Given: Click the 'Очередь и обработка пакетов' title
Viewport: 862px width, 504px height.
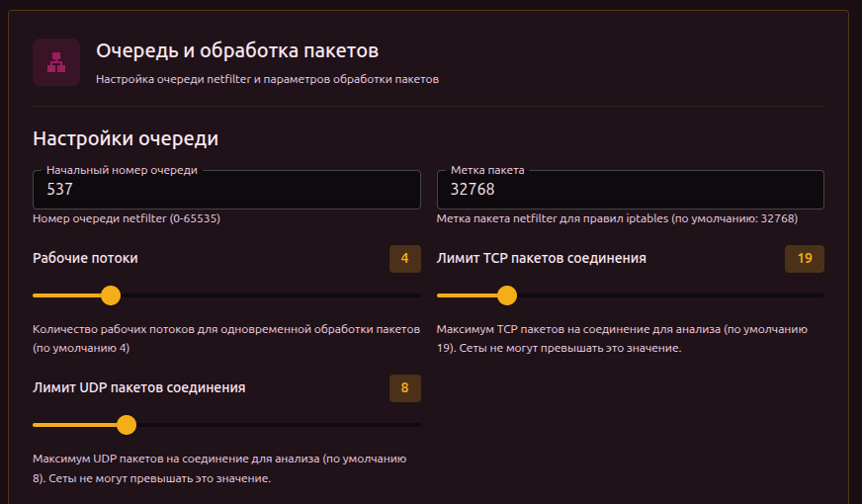Looking at the screenshot, I should click(x=237, y=50).
